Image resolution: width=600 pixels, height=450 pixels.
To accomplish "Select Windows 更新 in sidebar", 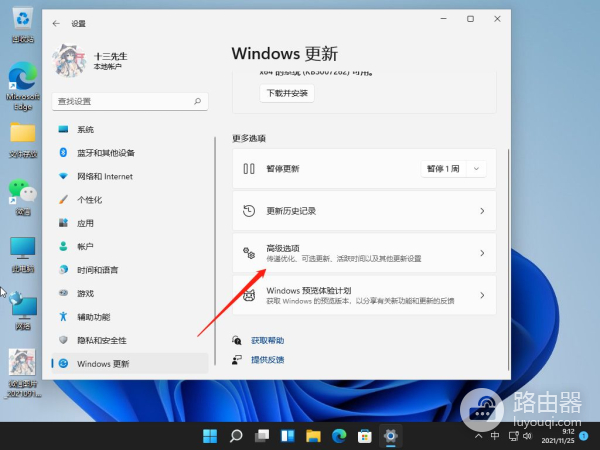I will [x=130, y=364].
